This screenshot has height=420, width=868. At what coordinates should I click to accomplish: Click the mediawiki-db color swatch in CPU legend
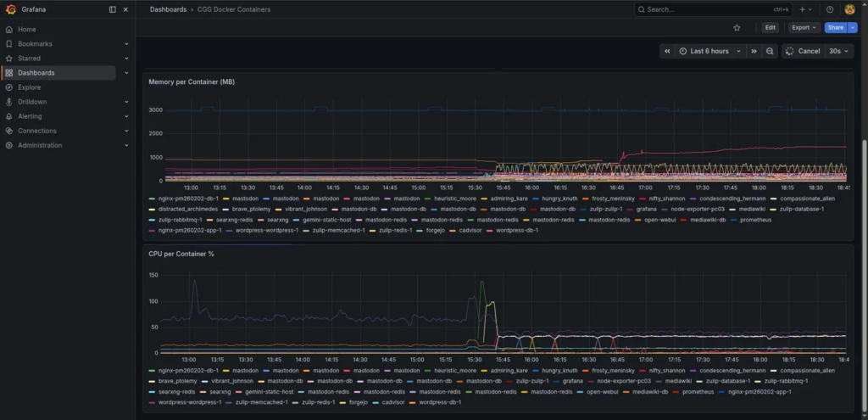(626, 392)
